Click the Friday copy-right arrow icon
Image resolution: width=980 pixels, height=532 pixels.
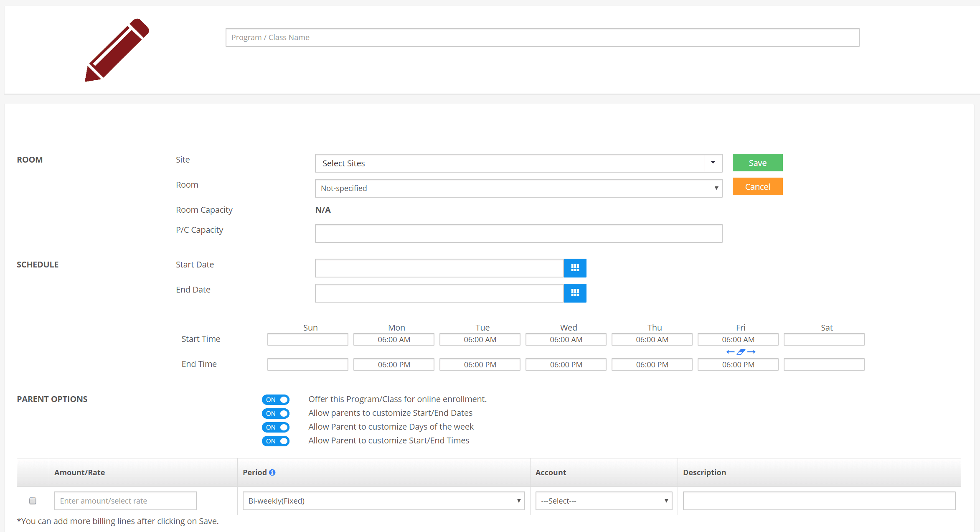point(752,352)
